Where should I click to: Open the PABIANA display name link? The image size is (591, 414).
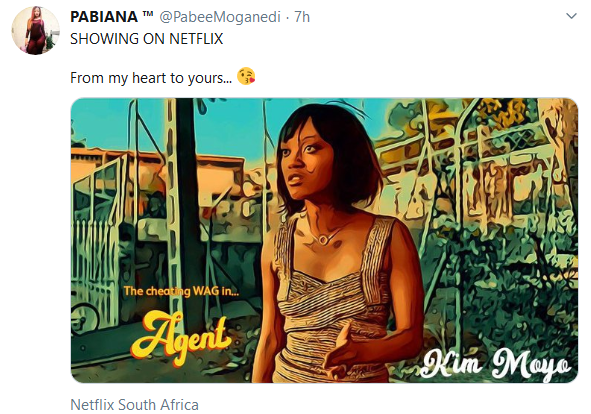click(104, 17)
